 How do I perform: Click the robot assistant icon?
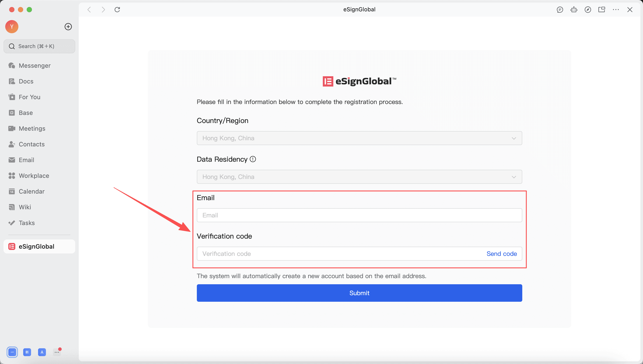[x=574, y=9]
